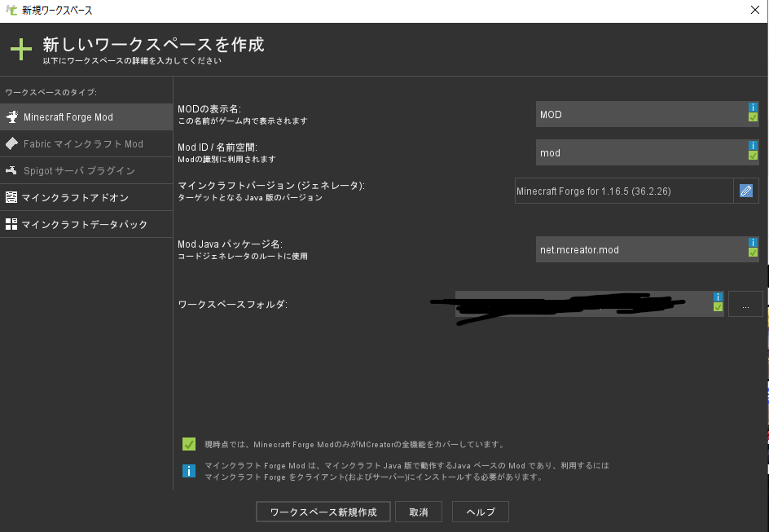769x532 pixels.
Task: Click green checkmark icon beside 現時点では note
Action: click(x=189, y=444)
